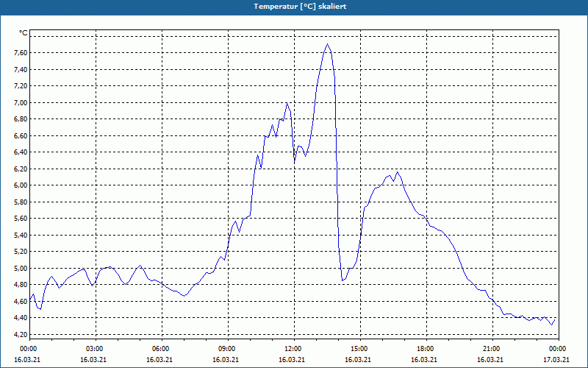Pick the 18:00 time label
588x368 pixels.
click(426, 349)
